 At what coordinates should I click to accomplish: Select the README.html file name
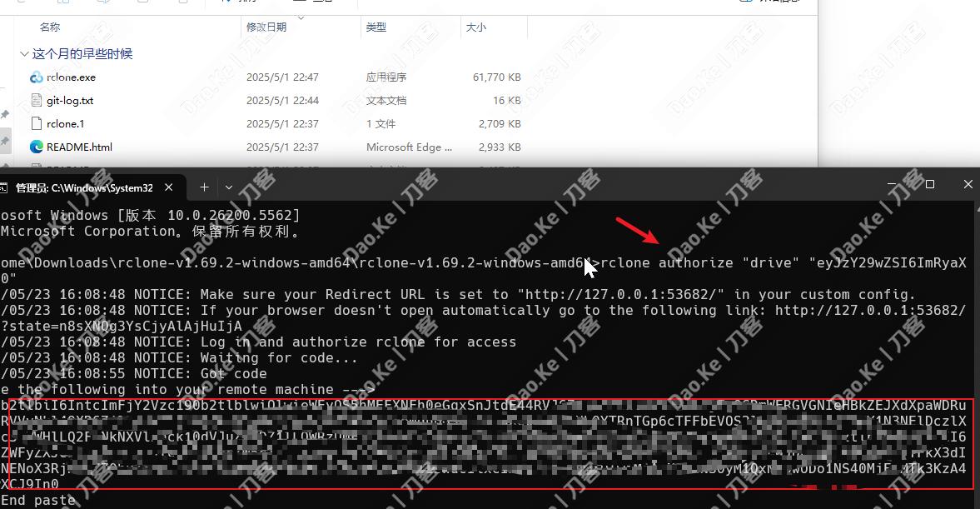click(79, 147)
